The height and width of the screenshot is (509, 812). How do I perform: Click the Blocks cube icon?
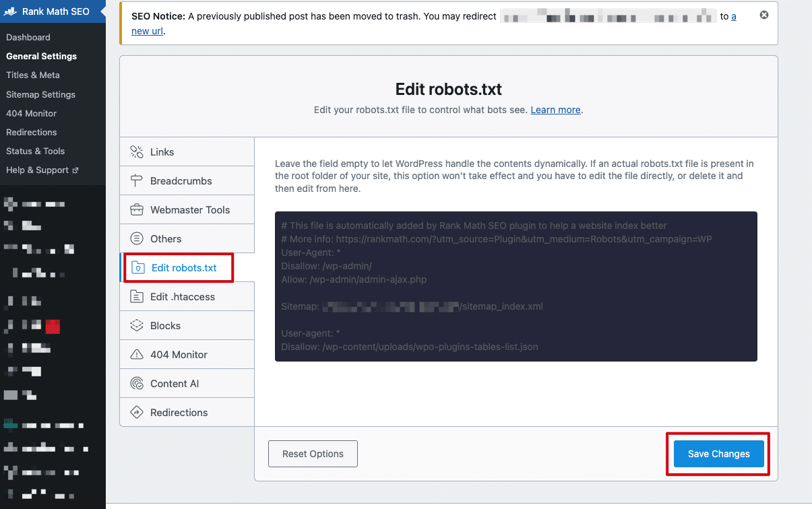(137, 326)
